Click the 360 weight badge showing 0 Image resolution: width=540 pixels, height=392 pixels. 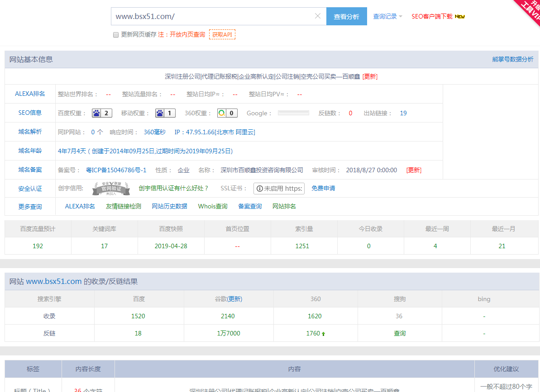click(227, 113)
